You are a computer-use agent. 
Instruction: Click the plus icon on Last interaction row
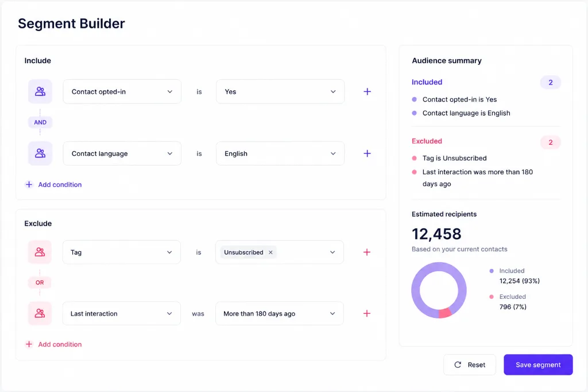(367, 313)
